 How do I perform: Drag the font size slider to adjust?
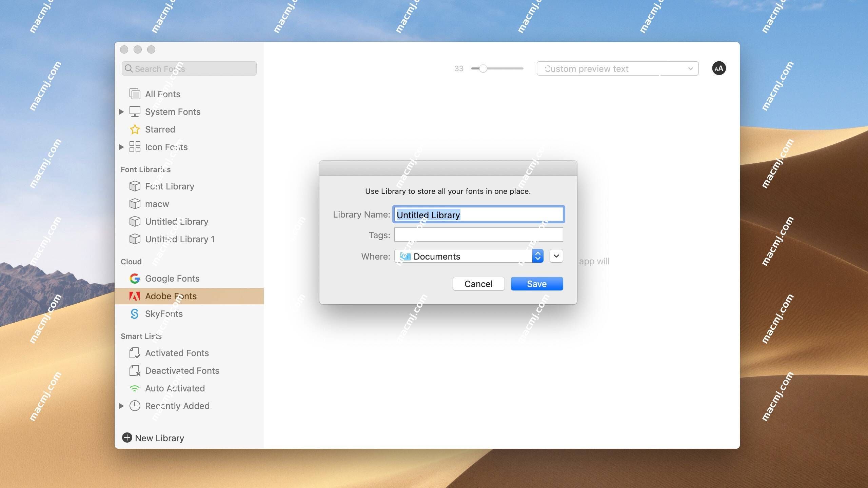tap(482, 68)
